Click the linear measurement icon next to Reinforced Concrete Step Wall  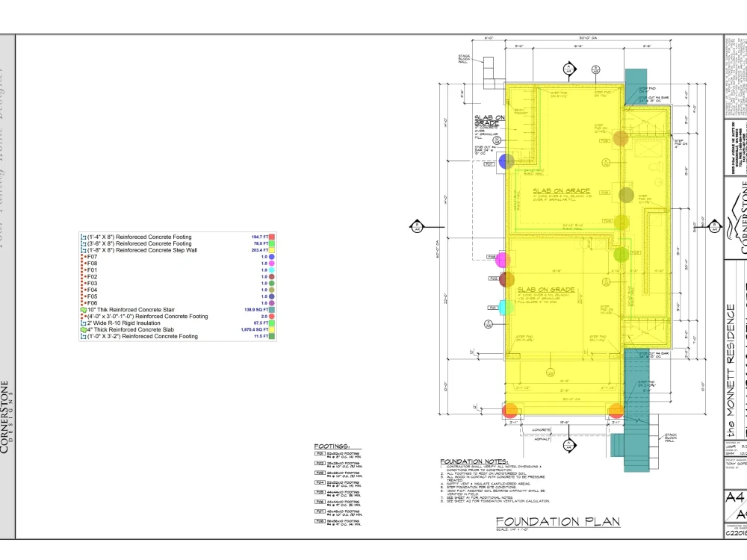pyautogui.click(x=82, y=250)
